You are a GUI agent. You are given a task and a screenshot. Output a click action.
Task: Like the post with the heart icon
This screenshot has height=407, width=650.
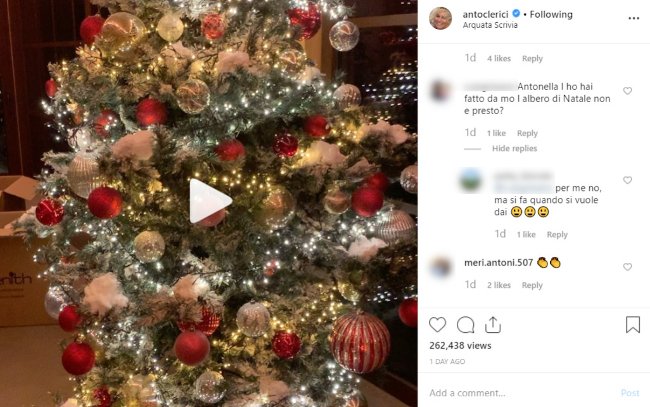[437, 325]
